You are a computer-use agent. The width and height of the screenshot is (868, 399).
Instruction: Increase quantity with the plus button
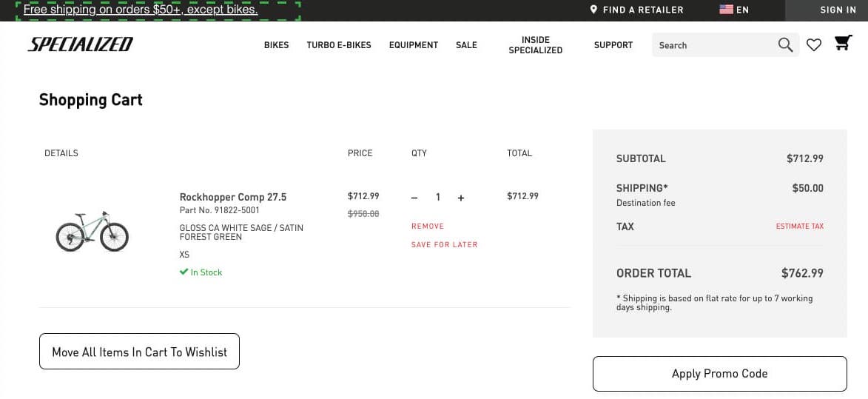(461, 198)
